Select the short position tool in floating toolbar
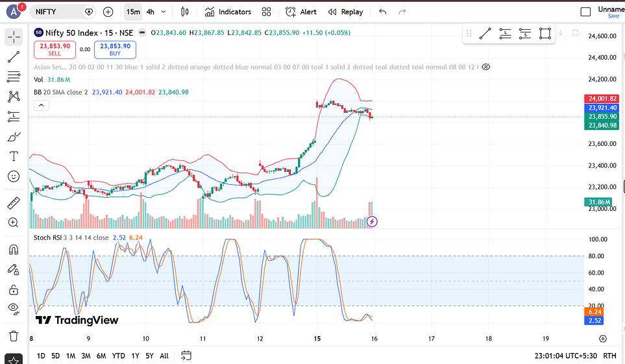The width and height of the screenshot is (625, 364). tap(525, 34)
